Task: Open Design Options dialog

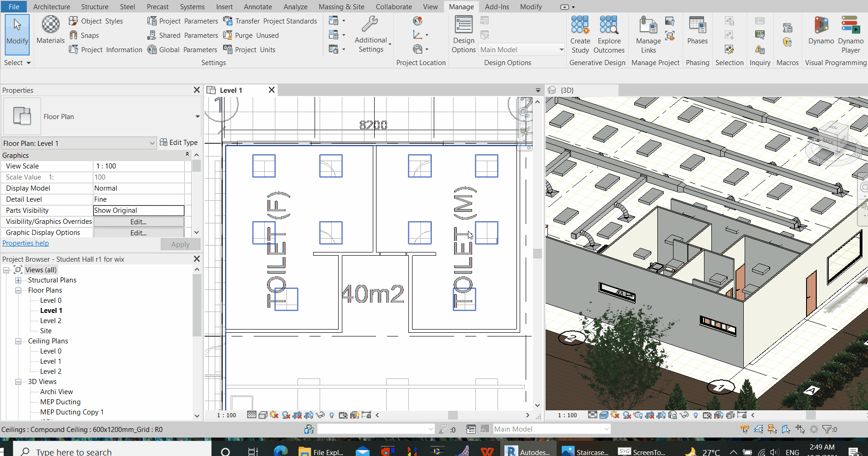Action: [x=464, y=35]
